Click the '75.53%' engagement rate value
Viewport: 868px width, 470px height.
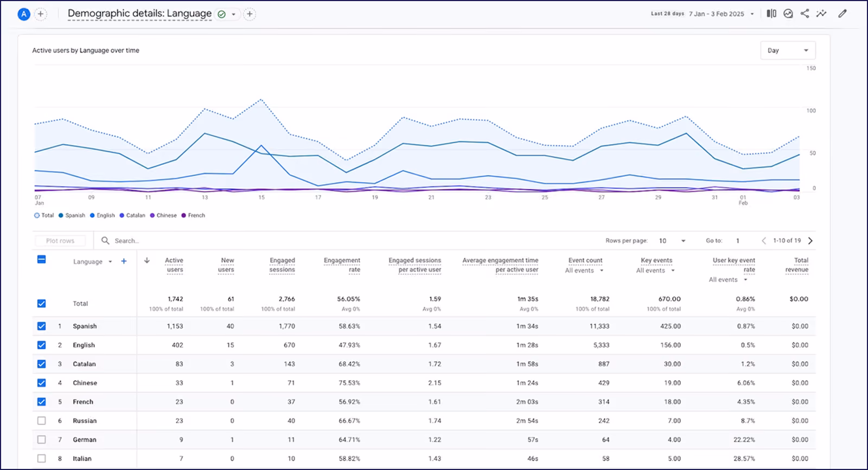[349, 383]
